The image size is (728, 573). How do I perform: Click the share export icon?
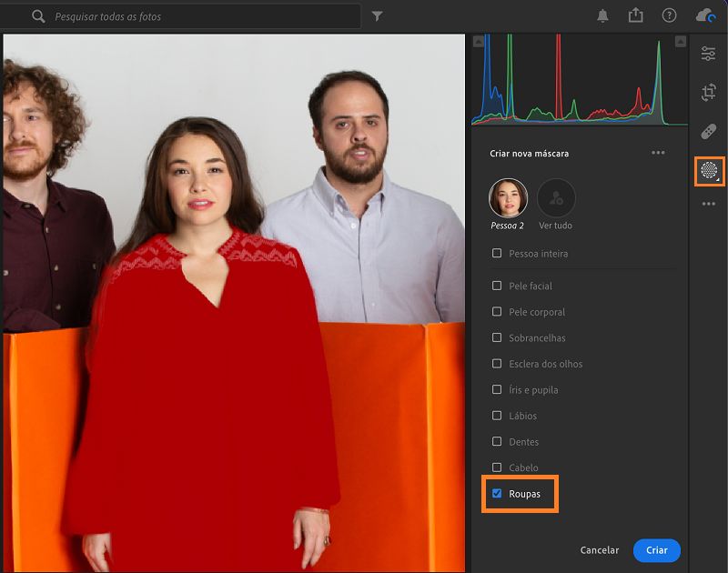[x=635, y=15]
